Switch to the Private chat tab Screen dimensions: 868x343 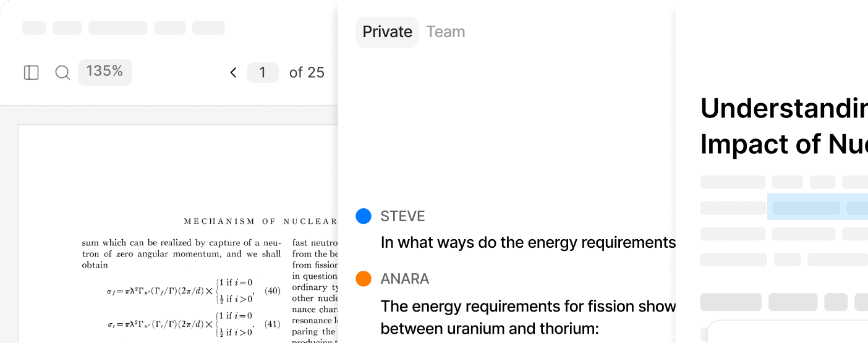(x=387, y=32)
